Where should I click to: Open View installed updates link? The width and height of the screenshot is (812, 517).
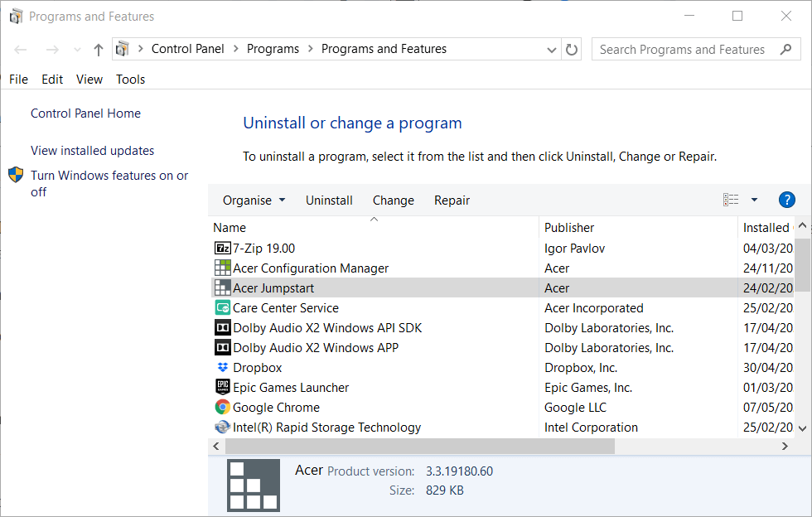[92, 151]
